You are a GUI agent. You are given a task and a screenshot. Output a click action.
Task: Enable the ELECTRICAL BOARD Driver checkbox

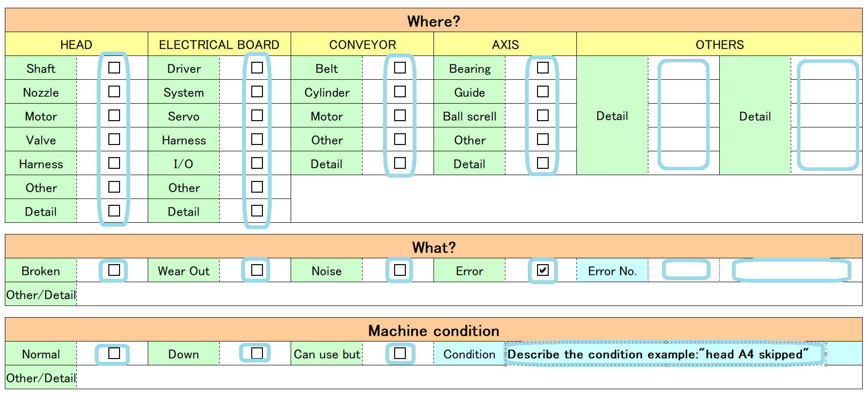pos(257,68)
